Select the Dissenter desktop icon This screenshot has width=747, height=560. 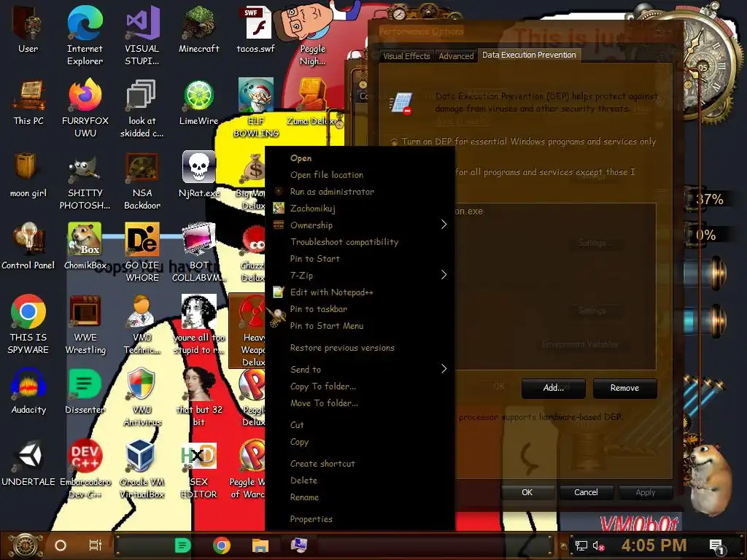click(x=85, y=391)
